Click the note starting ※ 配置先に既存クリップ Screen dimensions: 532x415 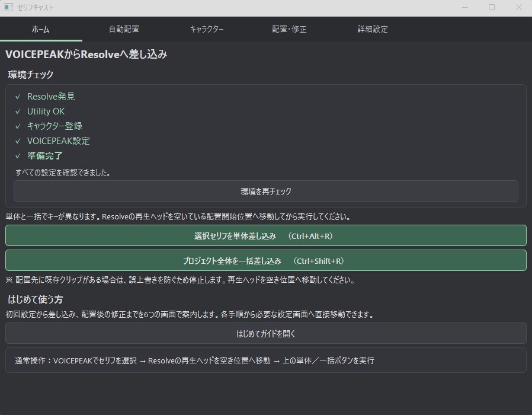click(x=180, y=280)
